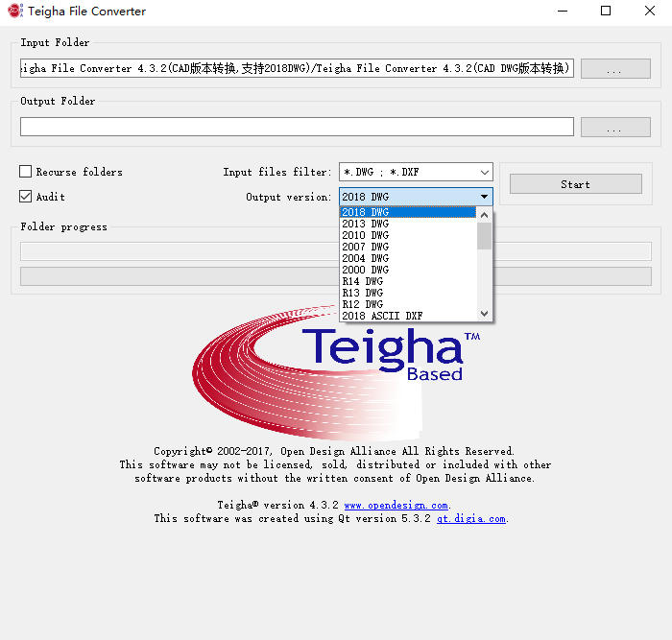The image size is (672, 640).
Task: Start the file conversion
Action: (x=576, y=184)
